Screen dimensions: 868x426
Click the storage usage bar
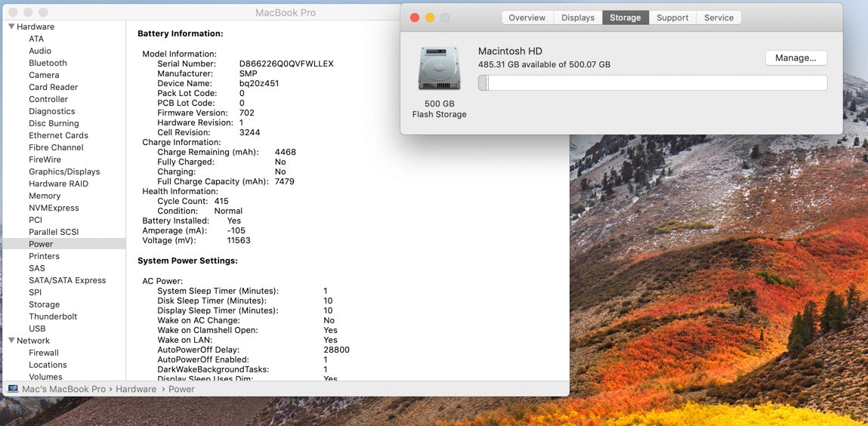pos(652,83)
